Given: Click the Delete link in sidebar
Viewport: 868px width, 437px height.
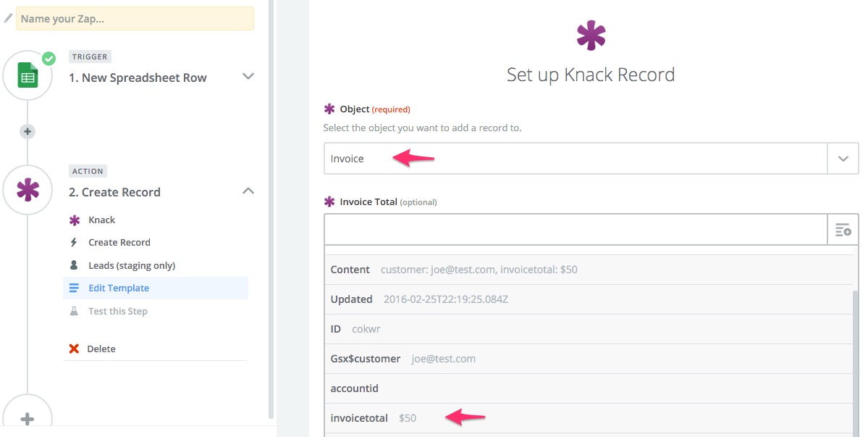Looking at the screenshot, I should [101, 349].
